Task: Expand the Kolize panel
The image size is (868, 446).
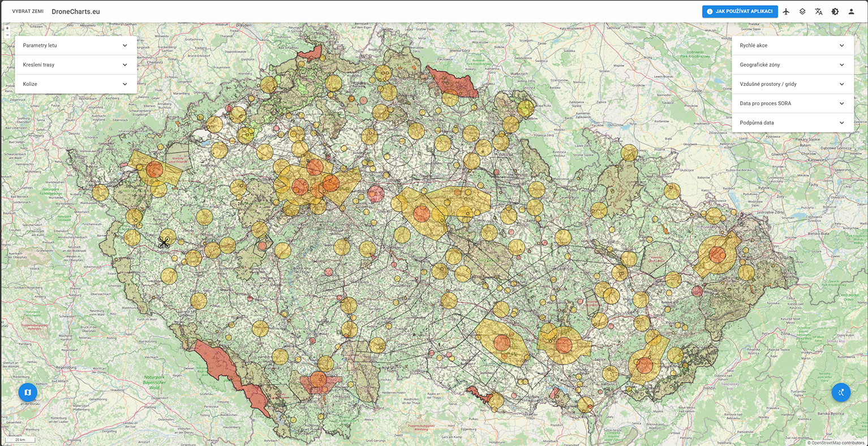Action: click(x=76, y=84)
